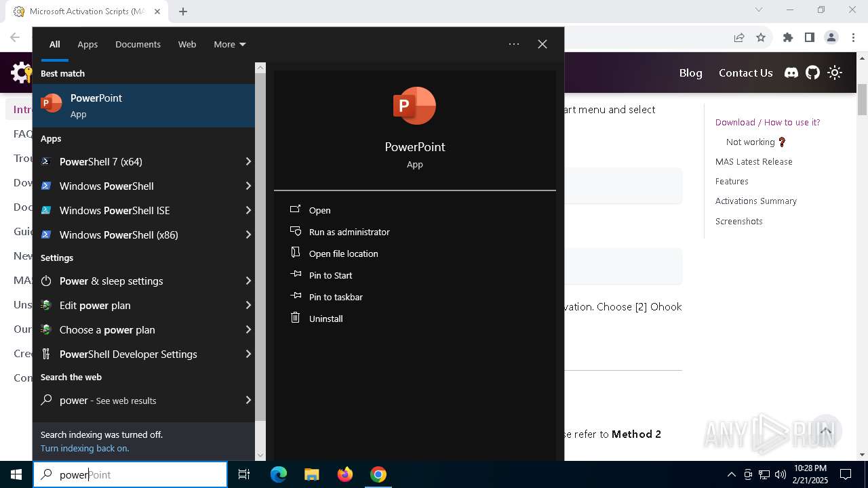Expand the power web results arrow

248,400
